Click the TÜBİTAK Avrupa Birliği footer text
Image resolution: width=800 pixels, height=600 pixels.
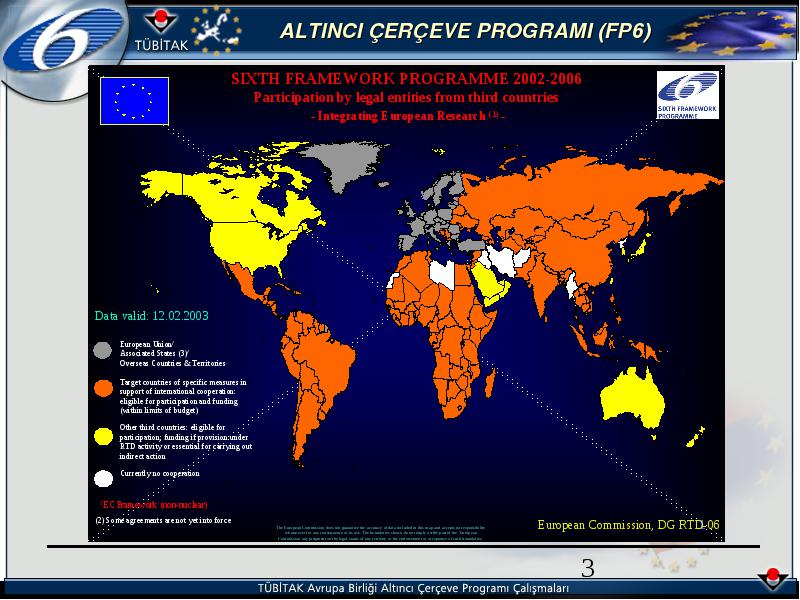pyautogui.click(x=413, y=588)
